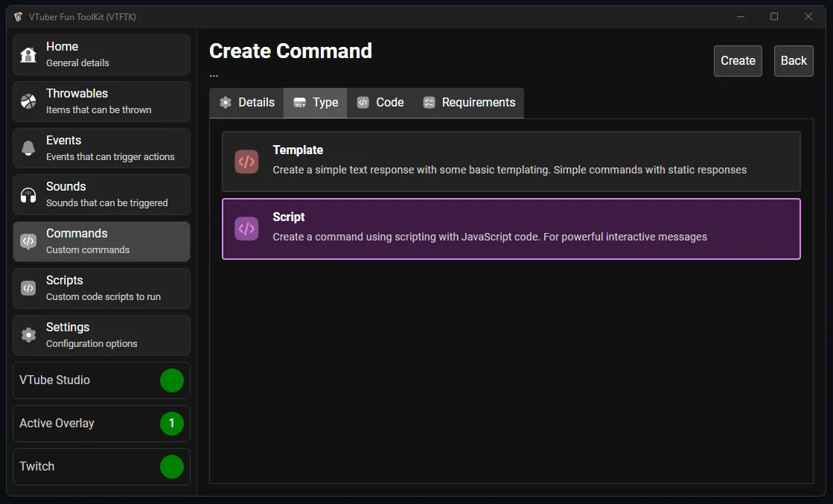The height and width of the screenshot is (504, 833).
Task: Select the Script command type option
Action: [x=511, y=229]
